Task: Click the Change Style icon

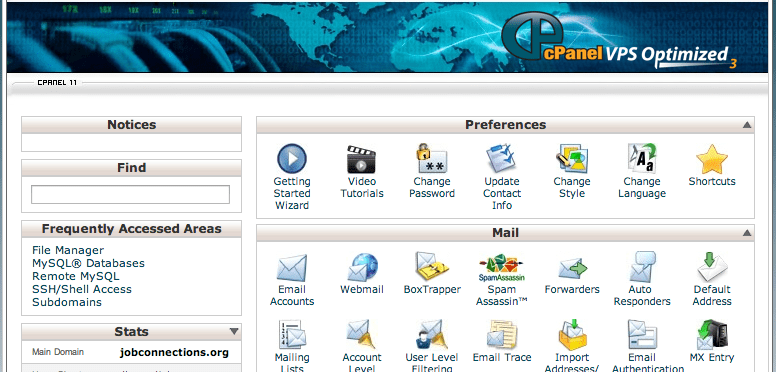Action: [572, 159]
